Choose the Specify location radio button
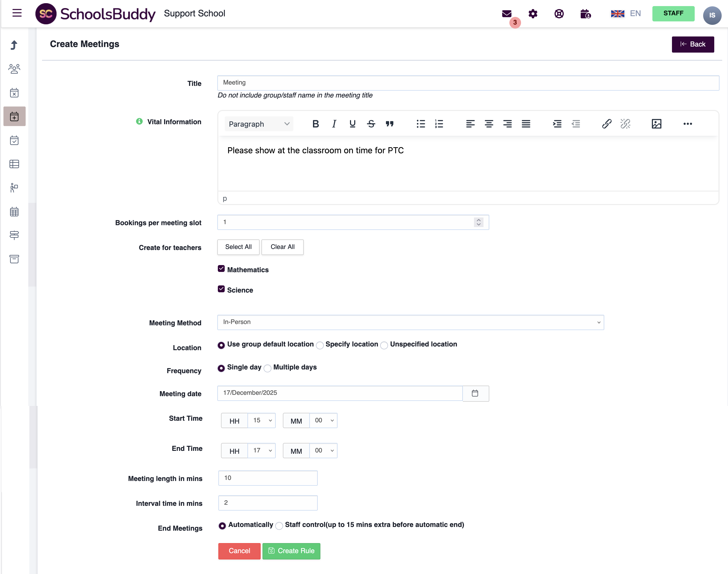This screenshot has width=728, height=574. [320, 345]
